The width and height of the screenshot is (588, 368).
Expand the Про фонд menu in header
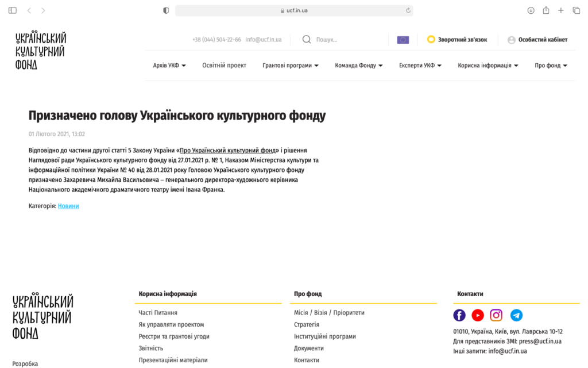point(551,66)
